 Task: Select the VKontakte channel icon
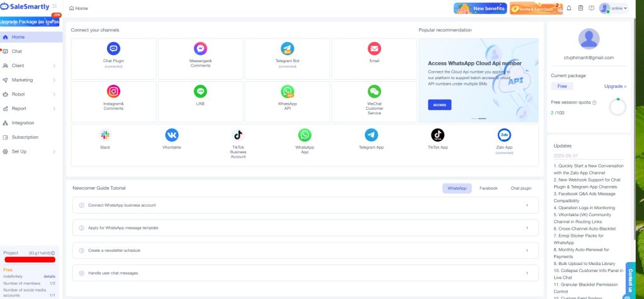[172, 135]
